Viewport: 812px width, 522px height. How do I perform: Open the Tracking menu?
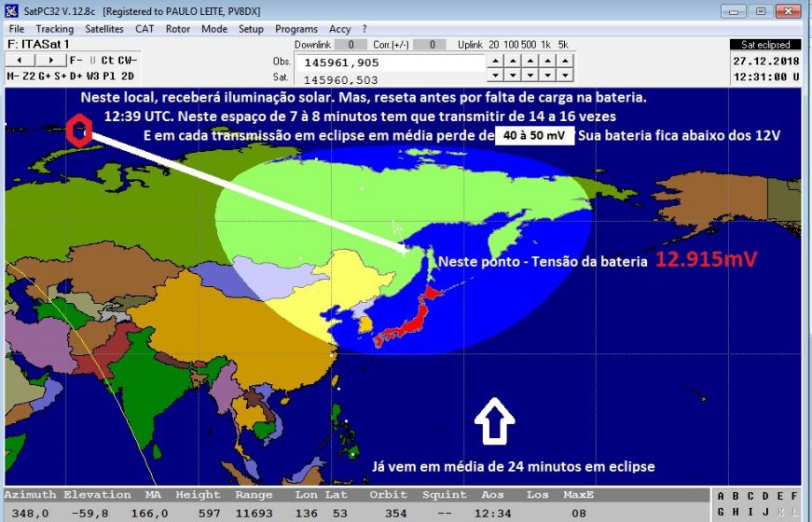click(54, 29)
